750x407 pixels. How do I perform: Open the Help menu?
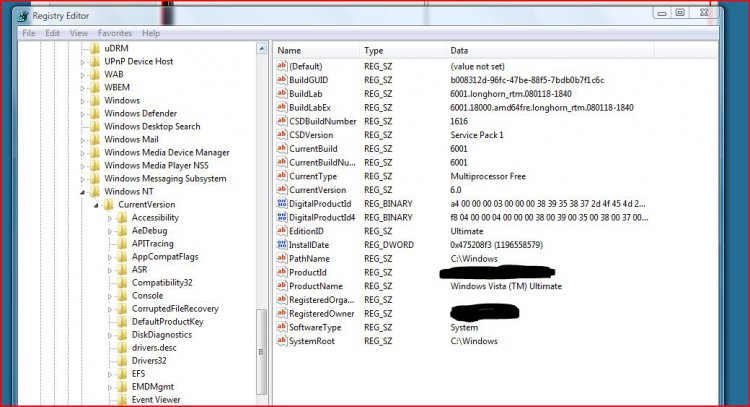coord(151,33)
